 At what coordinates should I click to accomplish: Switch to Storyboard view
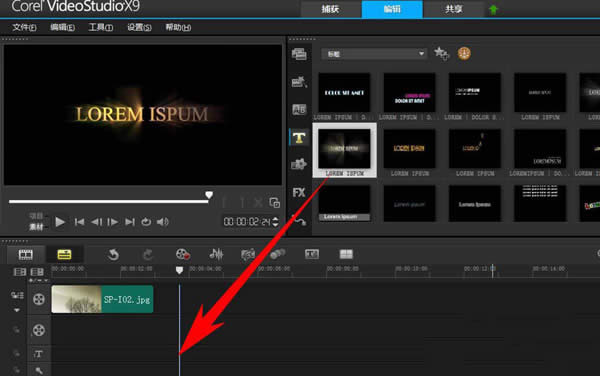click(26, 254)
